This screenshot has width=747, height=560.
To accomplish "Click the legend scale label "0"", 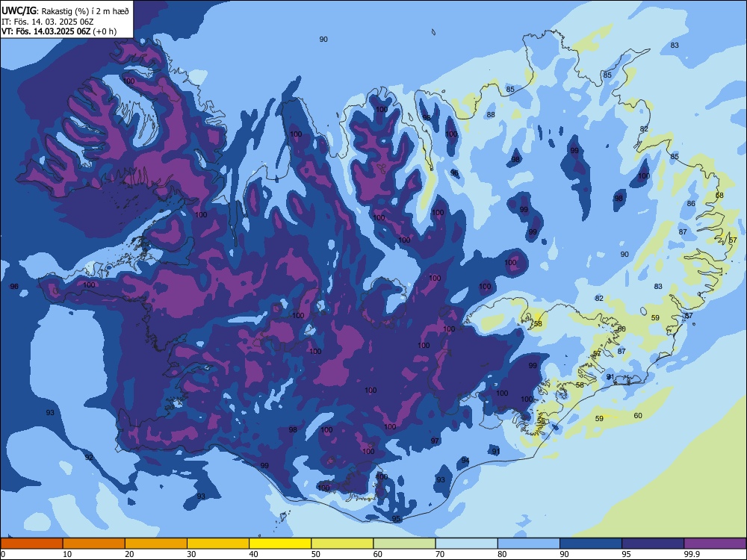I will coord(3,554).
